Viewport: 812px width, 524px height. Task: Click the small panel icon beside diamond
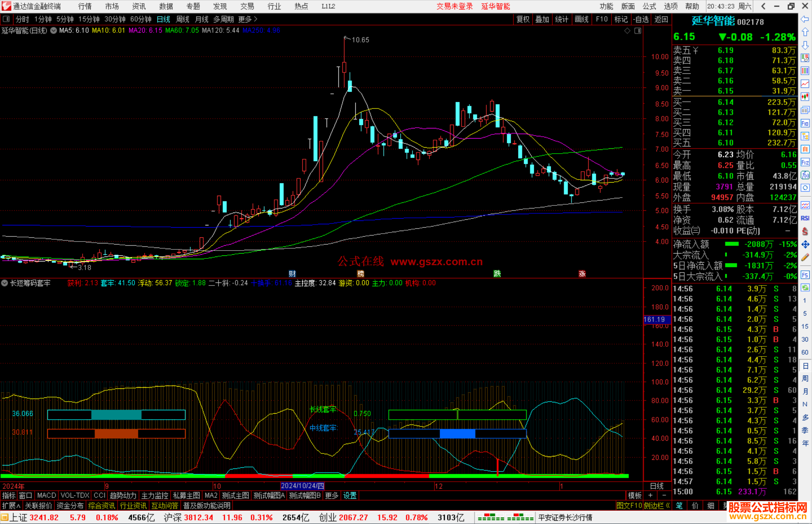pyautogui.click(x=638, y=31)
